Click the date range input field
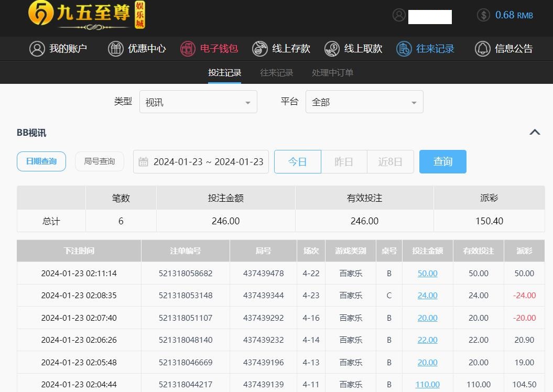553x392 pixels. 201,162
